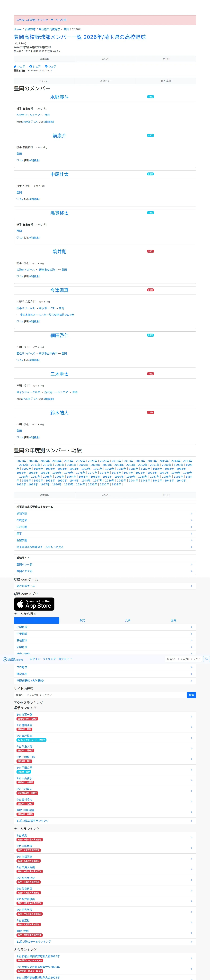Expand the 小学野球 category row

coord(105,627)
